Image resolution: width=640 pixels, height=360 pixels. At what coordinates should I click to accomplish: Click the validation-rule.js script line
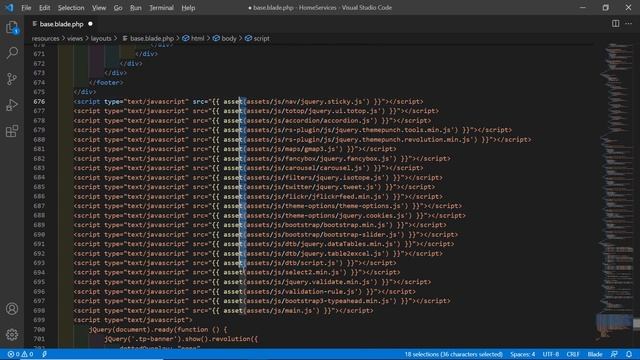[244, 292]
